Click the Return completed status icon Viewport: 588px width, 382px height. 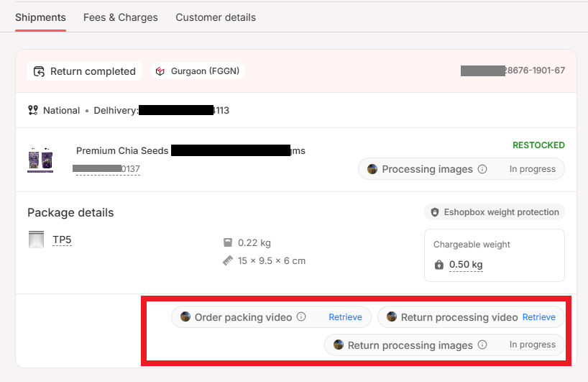(39, 71)
